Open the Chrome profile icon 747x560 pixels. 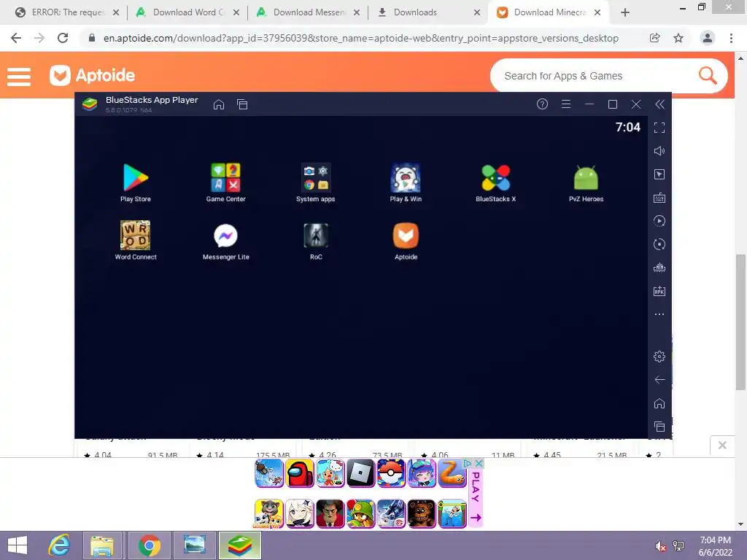click(708, 38)
